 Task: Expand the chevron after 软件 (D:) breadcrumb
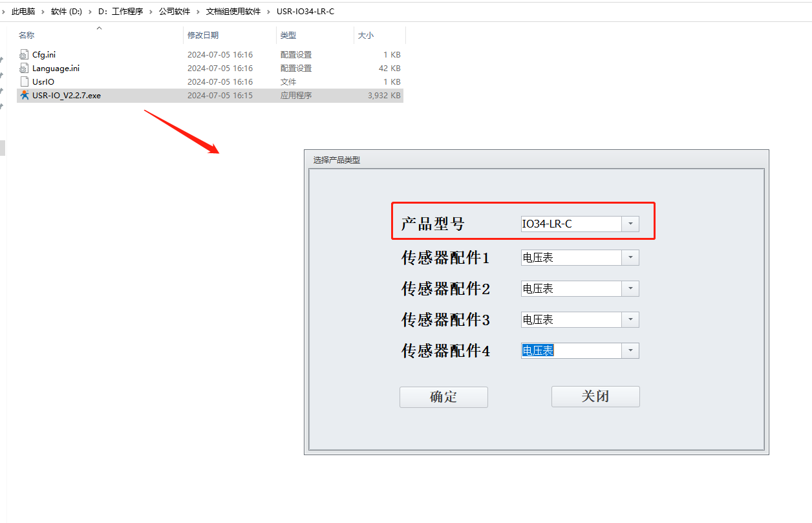point(91,12)
